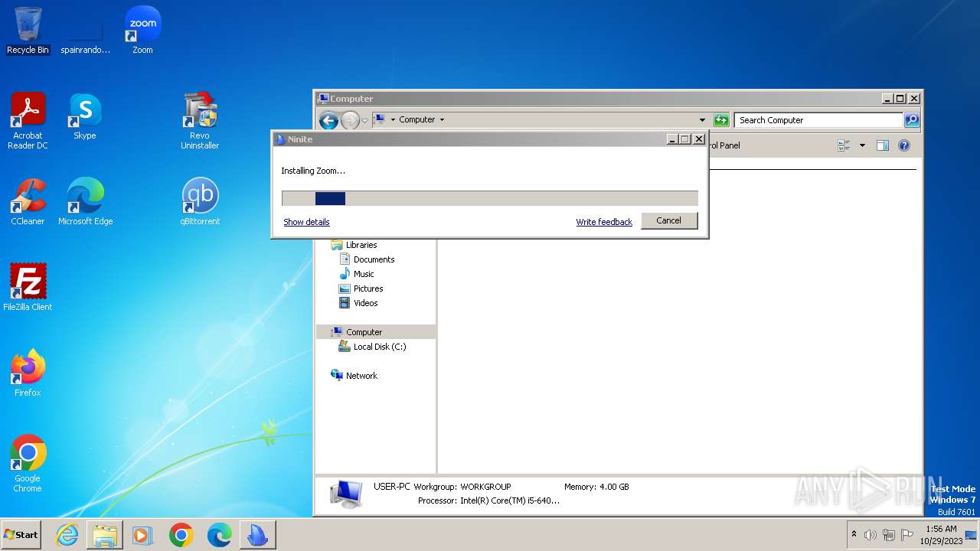Image resolution: width=980 pixels, height=551 pixels.
Task: Open the CCleaner desktop shortcut
Action: click(28, 202)
